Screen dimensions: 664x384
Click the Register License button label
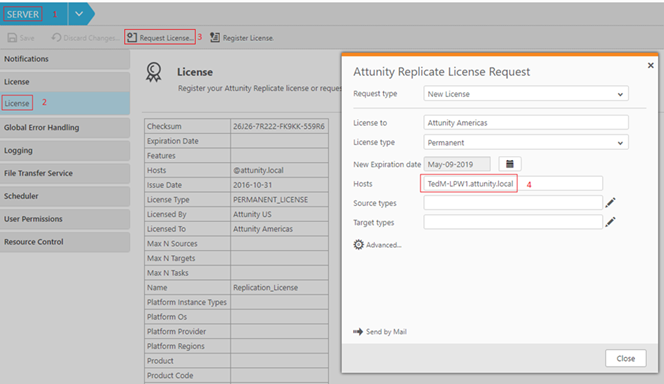(248, 38)
